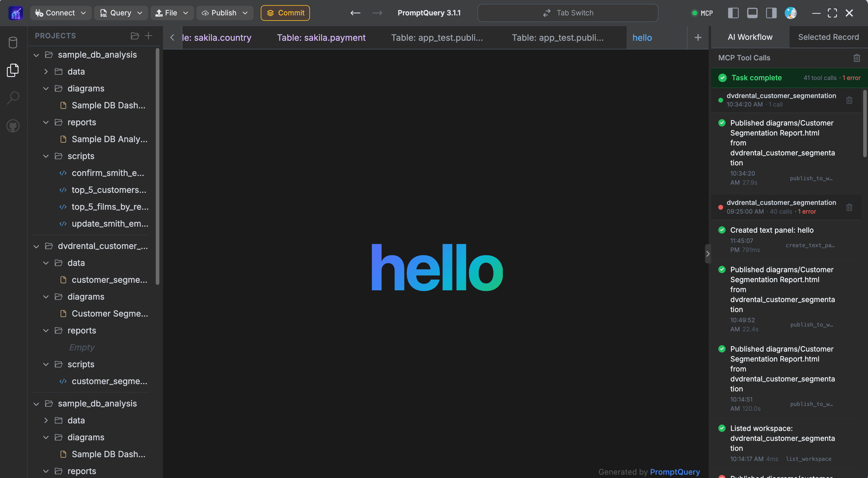Open the search sidebar icon
This screenshot has height=478, width=868.
pos(13,98)
